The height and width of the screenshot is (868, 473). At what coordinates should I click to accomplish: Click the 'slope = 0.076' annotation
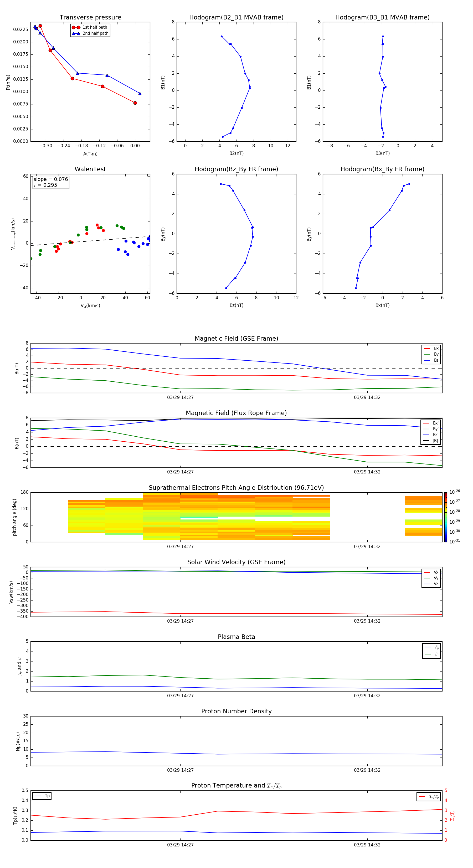coord(51,179)
